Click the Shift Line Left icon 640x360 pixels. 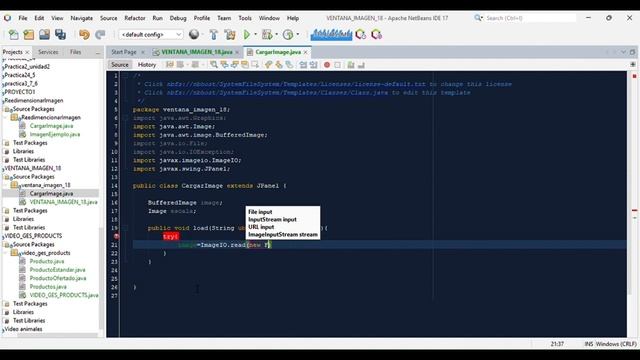(x=303, y=64)
